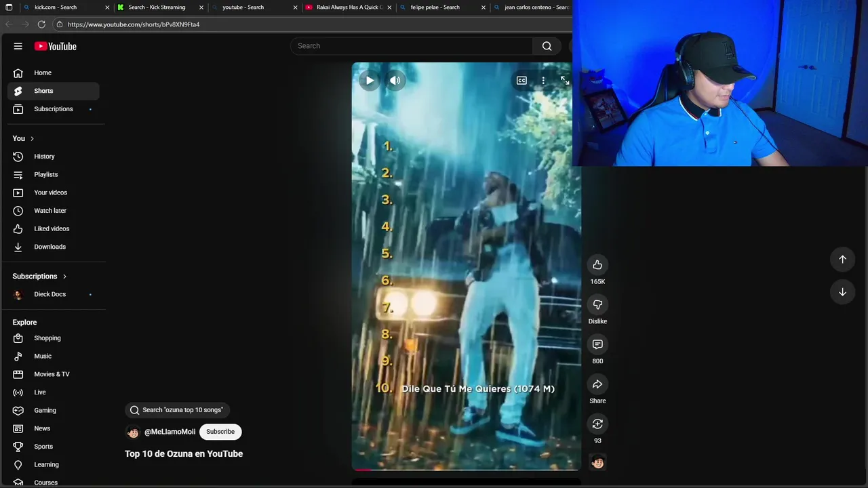Open the sound source avatar thumbnail

click(597, 462)
